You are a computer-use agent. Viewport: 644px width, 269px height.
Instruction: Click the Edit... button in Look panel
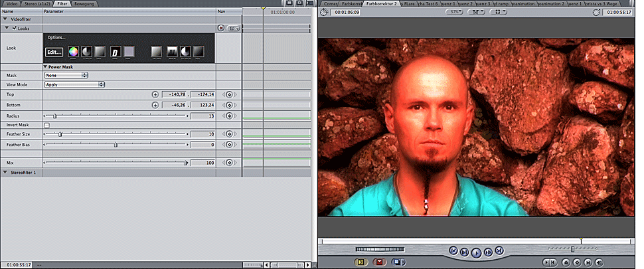coord(54,52)
